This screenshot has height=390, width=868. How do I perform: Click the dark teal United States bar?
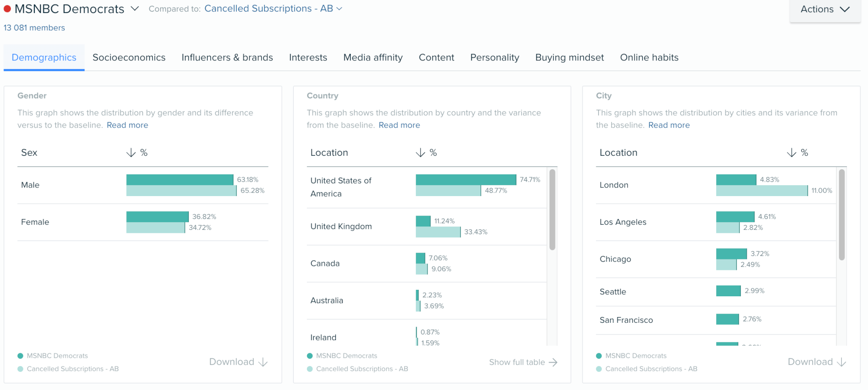(x=466, y=180)
